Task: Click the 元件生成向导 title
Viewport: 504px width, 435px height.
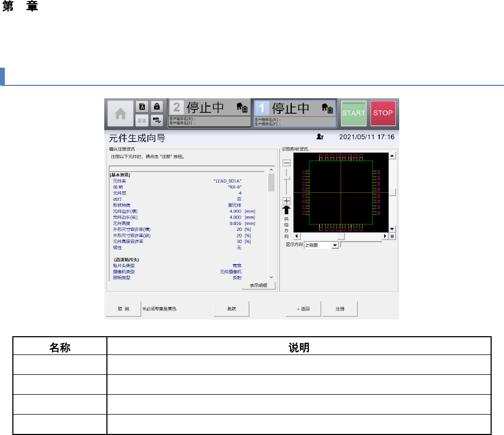Action: (x=137, y=138)
